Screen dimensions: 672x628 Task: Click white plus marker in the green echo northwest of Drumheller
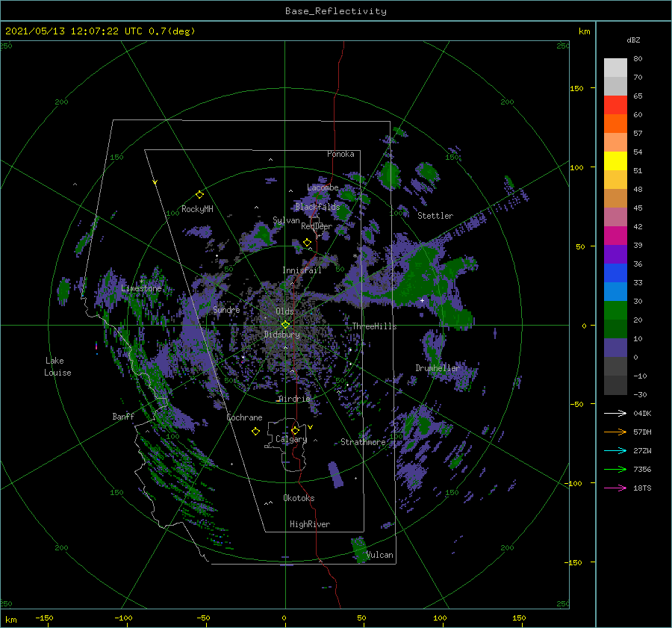click(422, 300)
